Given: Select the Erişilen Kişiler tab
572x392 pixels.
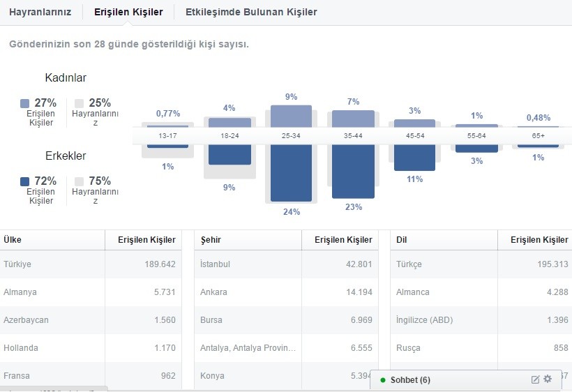Looking at the screenshot, I should click(x=128, y=12).
